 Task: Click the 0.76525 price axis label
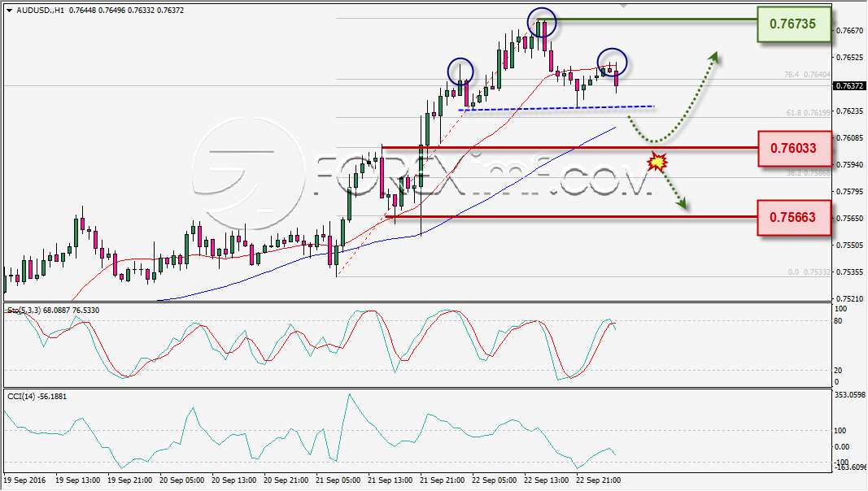pyautogui.click(x=850, y=58)
